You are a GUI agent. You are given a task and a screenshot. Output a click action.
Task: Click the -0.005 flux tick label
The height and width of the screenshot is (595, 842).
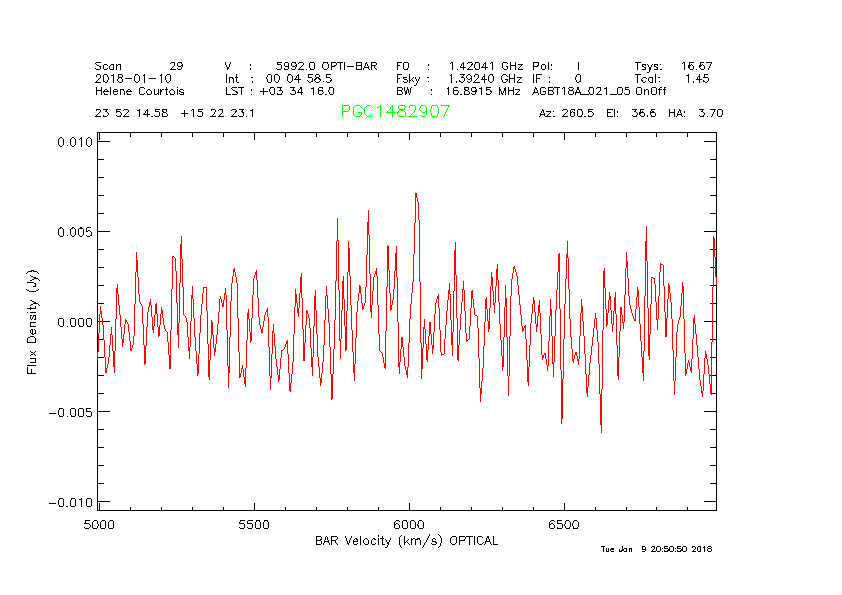click(x=70, y=412)
